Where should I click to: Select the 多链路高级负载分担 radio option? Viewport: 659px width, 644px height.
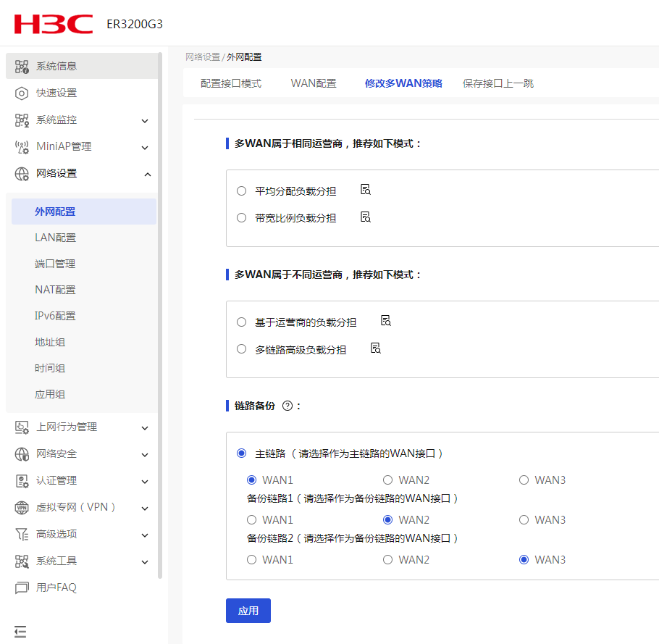[242, 349]
